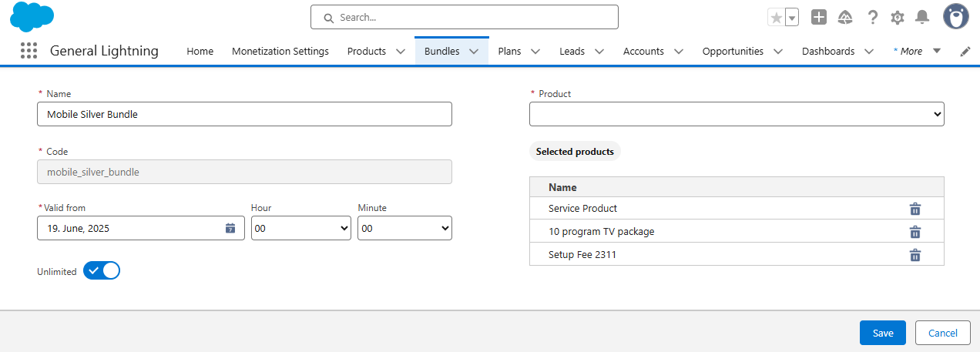Click the Salesforce cloud logo

pos(32,16)
